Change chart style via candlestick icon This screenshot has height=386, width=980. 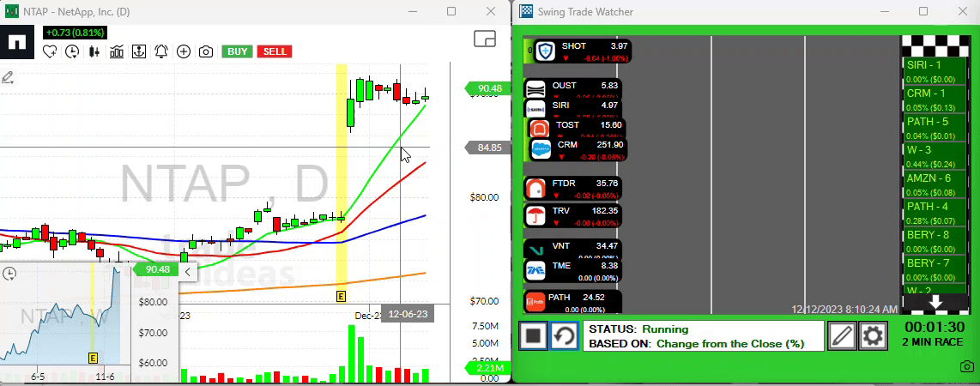pos(94,51)
